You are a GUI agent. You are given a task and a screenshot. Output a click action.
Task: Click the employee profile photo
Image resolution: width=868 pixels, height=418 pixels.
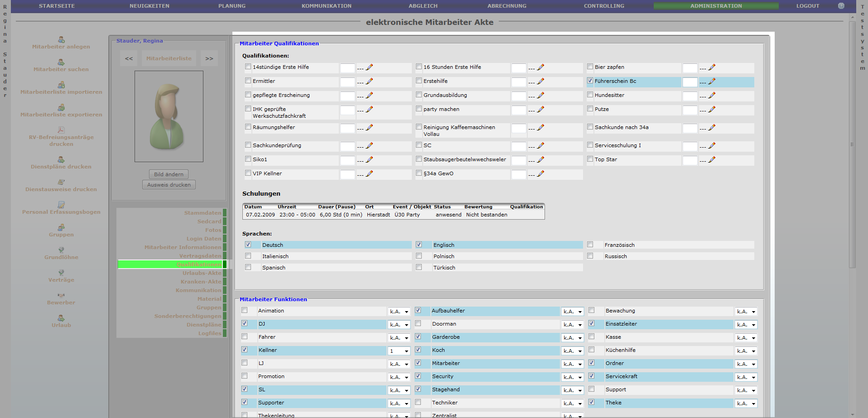pyautogui.click(x=169, y=116)
